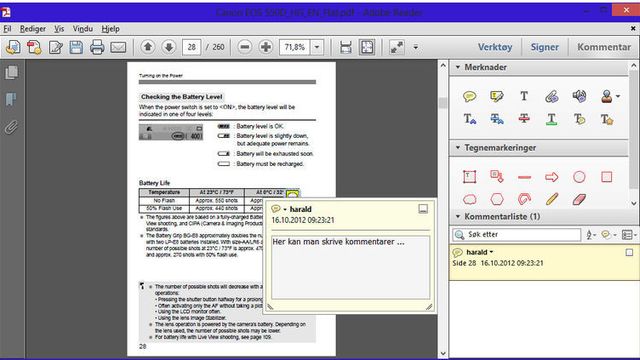Toggle scrolling mode fit-width icon
The image size is (640, 360).
pos(346,47)
